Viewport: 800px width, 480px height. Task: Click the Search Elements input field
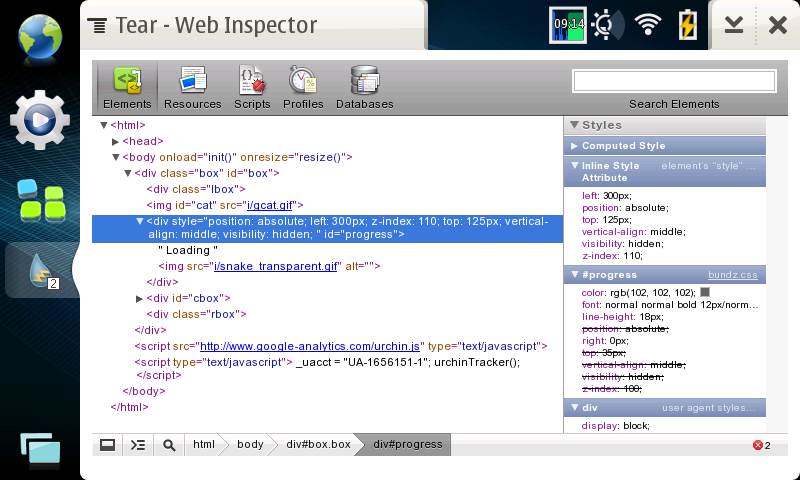coord(674,81)
